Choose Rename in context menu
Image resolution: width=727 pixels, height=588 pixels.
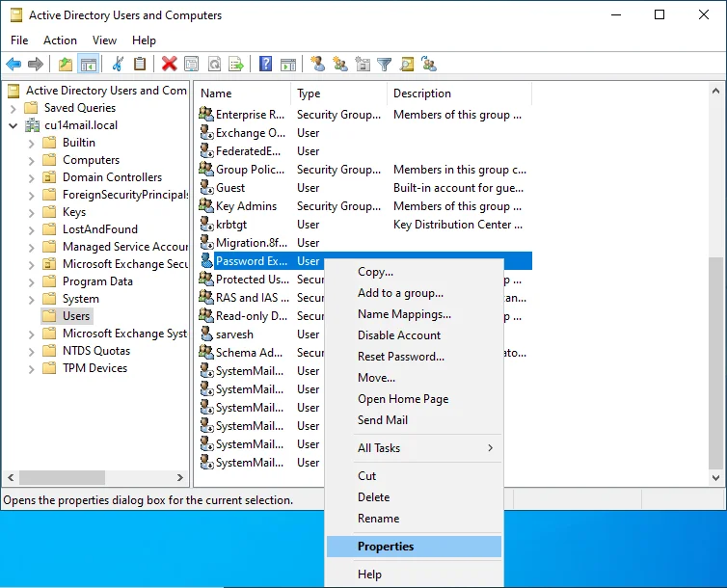point(414,519)
